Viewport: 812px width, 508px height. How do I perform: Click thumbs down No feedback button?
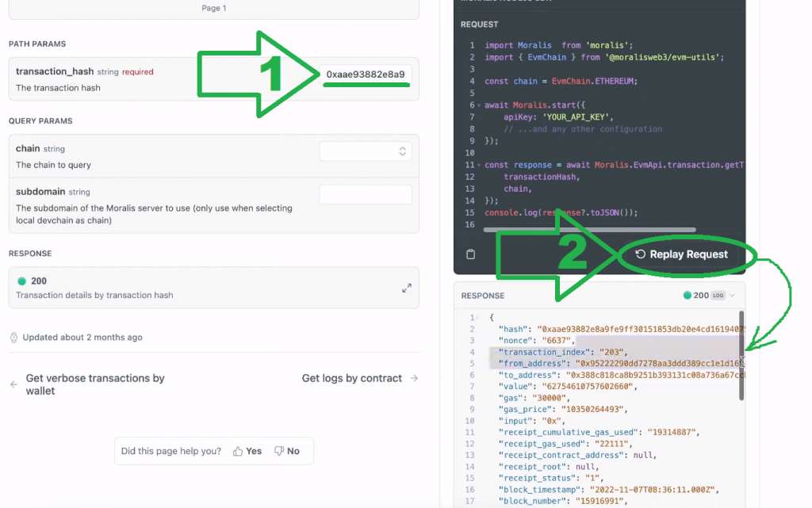pyautogui.click(x=287, y=451)
